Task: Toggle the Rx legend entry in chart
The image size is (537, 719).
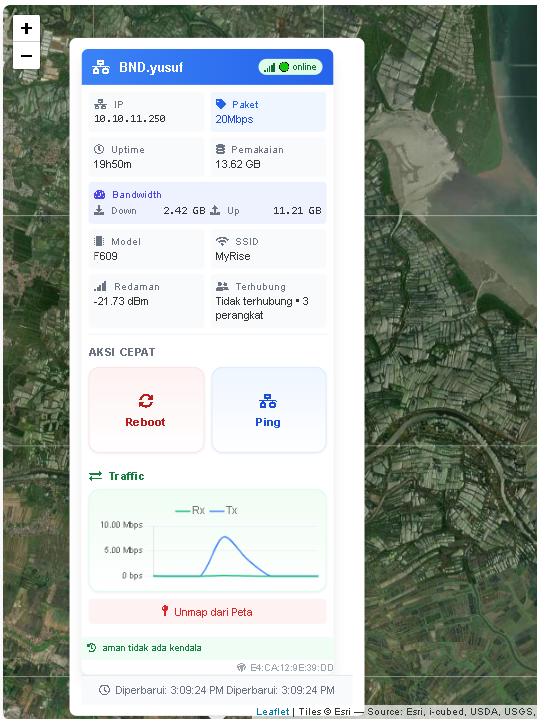Action: pyautogui.click(x=190, y=510)
